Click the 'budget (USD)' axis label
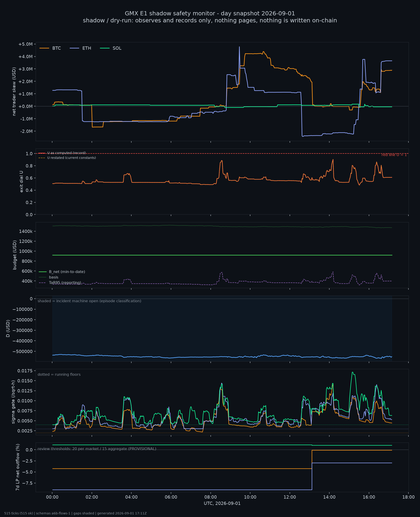Screen dimensions: 420x517 pos(15,255)
